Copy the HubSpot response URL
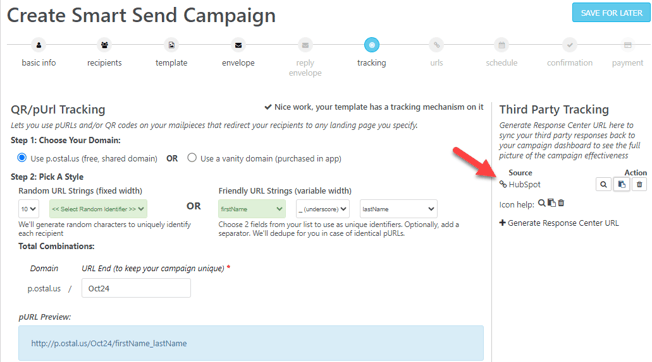Screen dimensions: 652x362 click(x=622, y=184)
